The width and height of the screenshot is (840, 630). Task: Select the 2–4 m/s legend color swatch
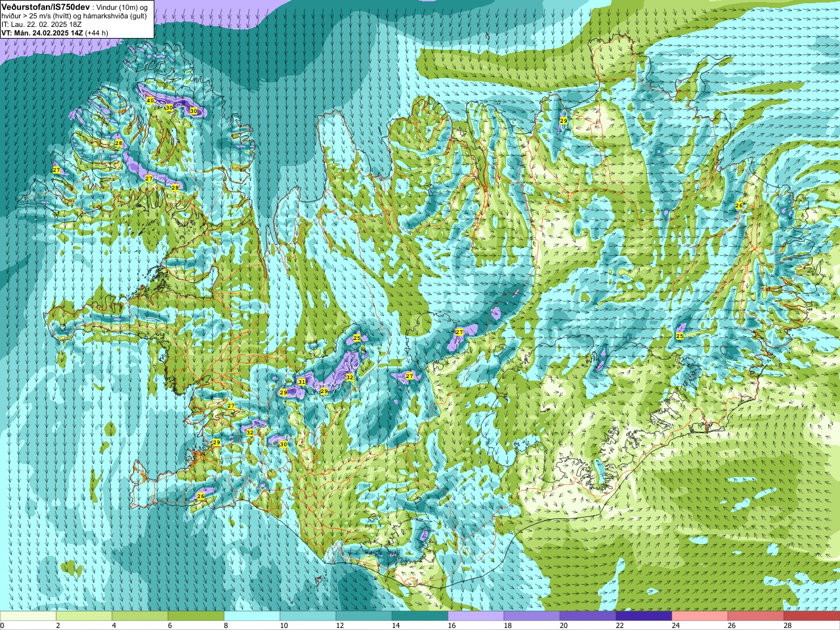(x=84, y=616)
